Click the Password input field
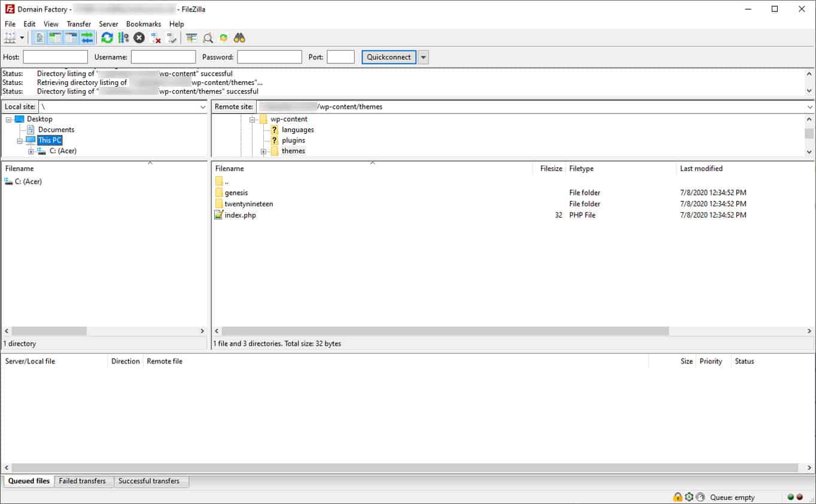Screen dimensions: 816x504 point(269,57)
